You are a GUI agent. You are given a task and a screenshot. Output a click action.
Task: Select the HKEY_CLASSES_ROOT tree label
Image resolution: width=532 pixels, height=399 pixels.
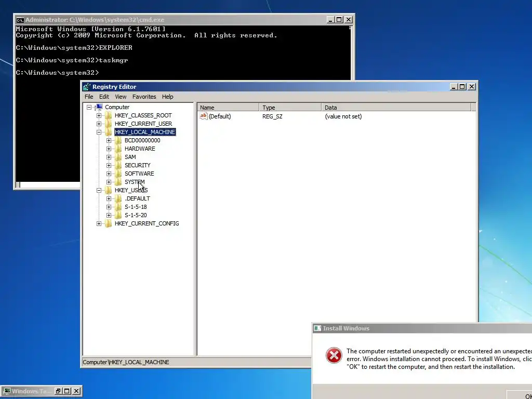point(143,115)
